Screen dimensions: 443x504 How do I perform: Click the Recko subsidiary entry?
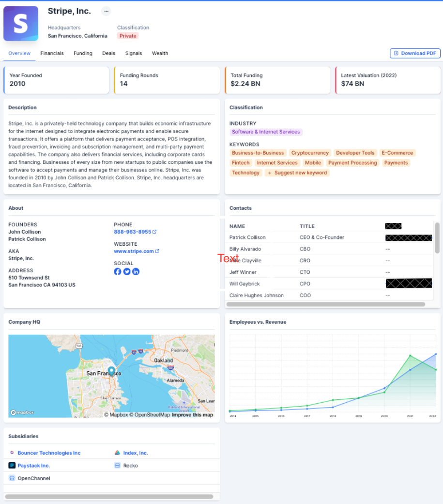pyautogui.click(x=130, y=466)
